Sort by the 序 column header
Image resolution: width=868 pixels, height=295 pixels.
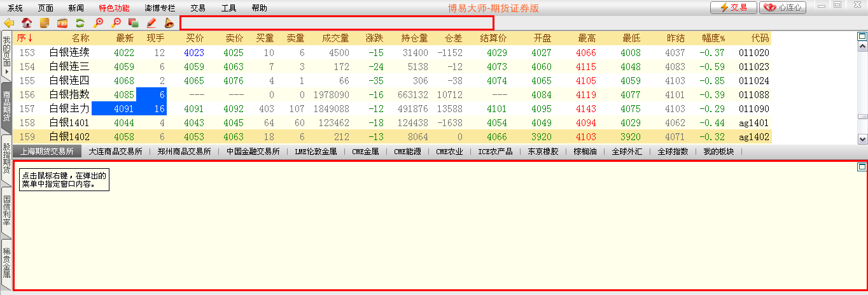point(24,38)
